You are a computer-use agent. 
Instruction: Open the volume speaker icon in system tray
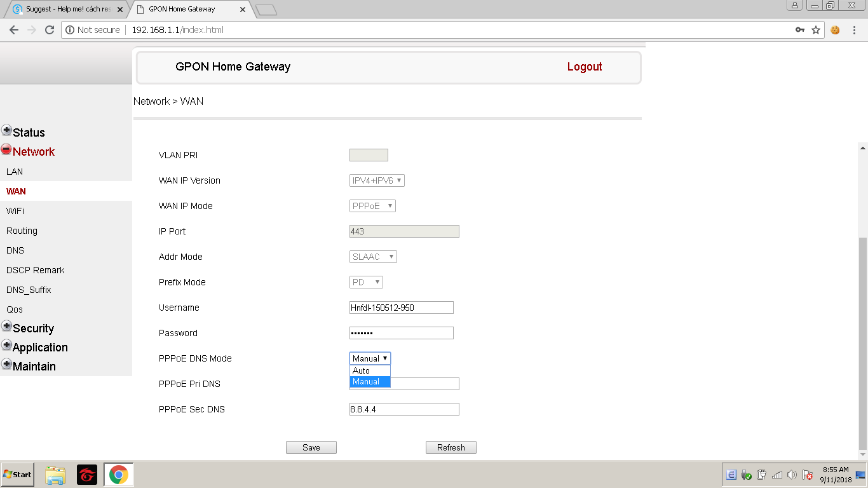point(792,475)
